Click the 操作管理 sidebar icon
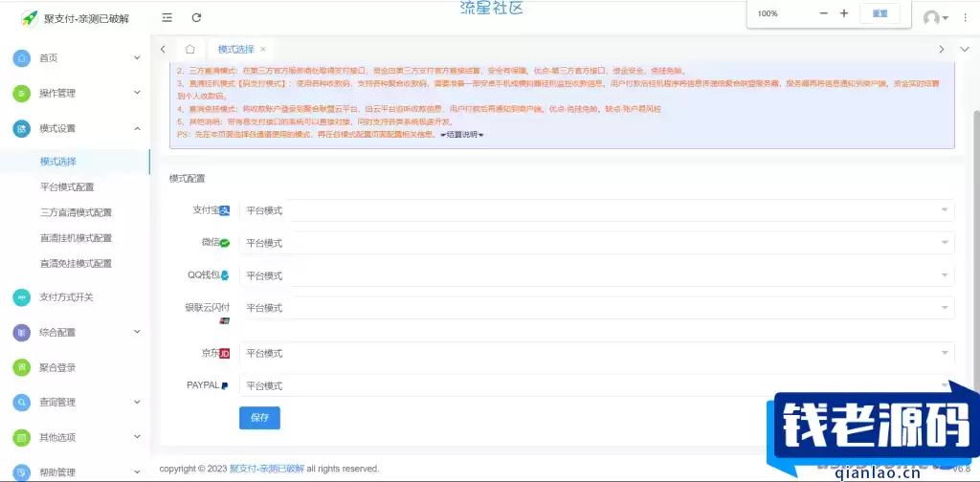The image size is (980, 482). 22,93
